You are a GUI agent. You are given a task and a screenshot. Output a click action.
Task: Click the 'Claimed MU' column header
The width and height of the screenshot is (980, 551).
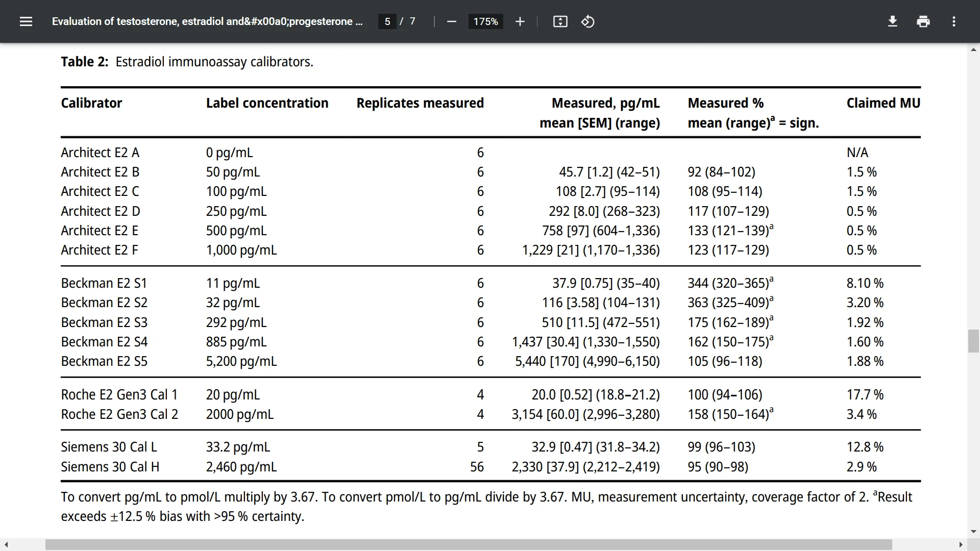(x=884, y=103)
